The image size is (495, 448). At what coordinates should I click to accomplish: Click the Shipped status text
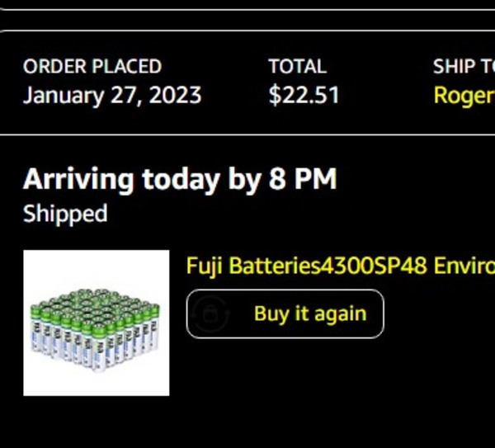coord(65,214)
